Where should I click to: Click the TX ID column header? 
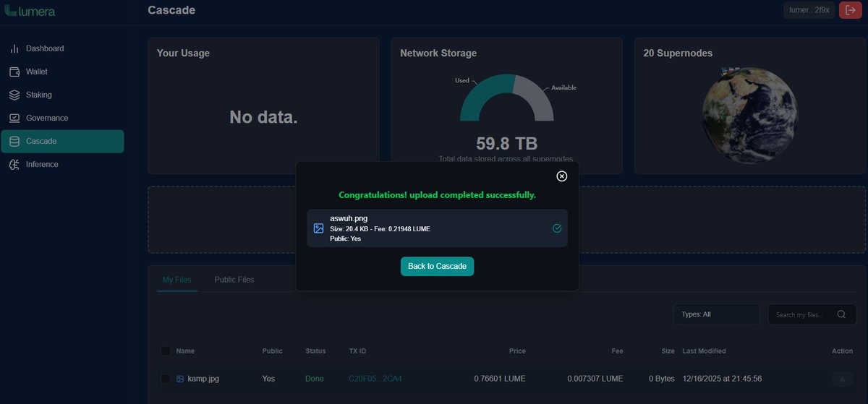click(357, 351)
